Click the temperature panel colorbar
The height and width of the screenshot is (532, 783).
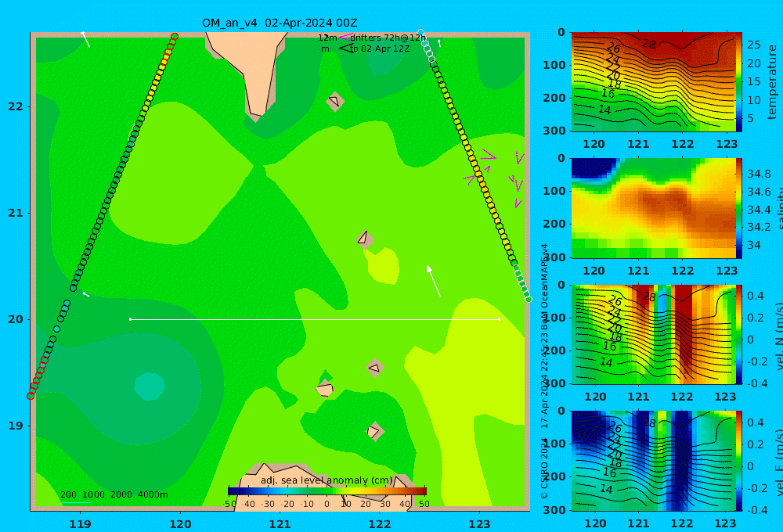[x=739, y=82]
